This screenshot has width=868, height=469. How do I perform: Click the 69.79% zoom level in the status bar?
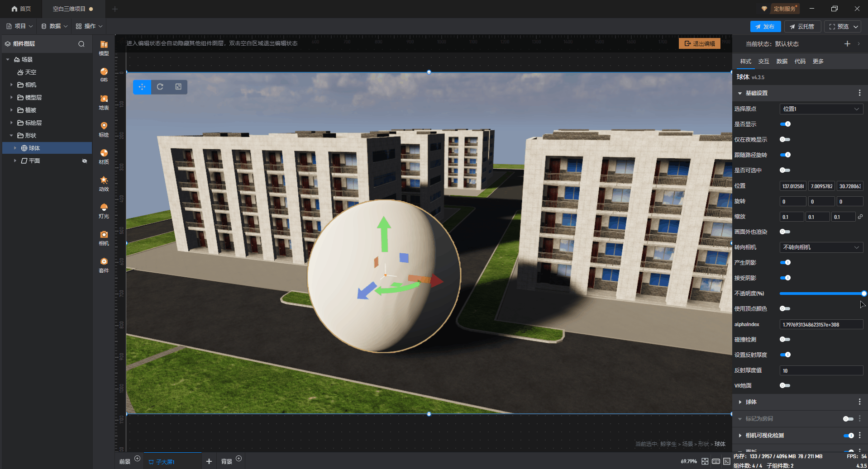(x=689, y=461)
